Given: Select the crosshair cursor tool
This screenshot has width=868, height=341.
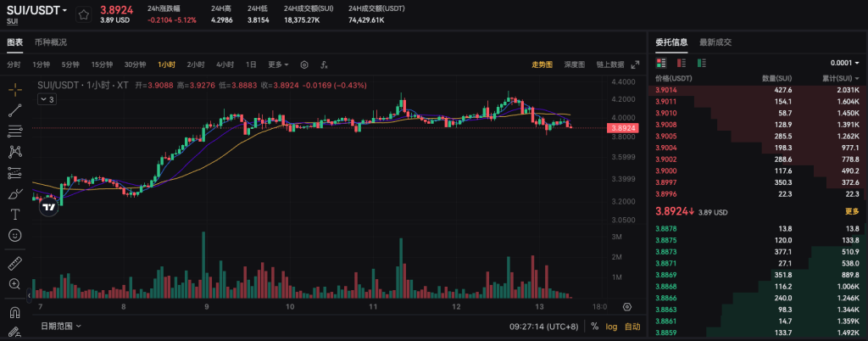Looking at the screenshot, I should pos(15,89).
